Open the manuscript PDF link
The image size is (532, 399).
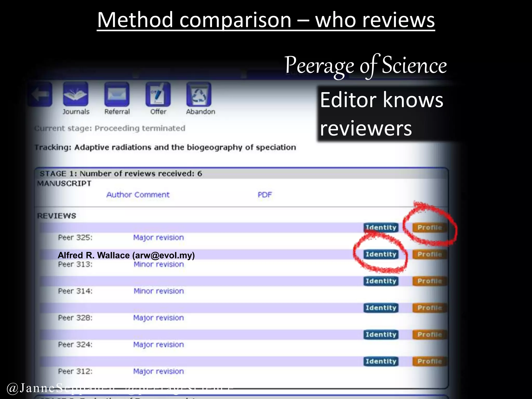(x=265, y=195)
